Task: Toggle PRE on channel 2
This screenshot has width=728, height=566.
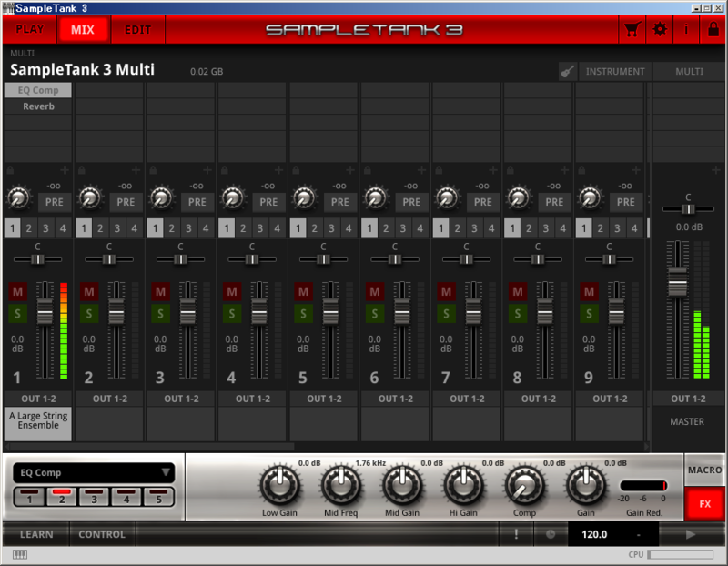Action: pyautogui.click(x=126, y=202)
